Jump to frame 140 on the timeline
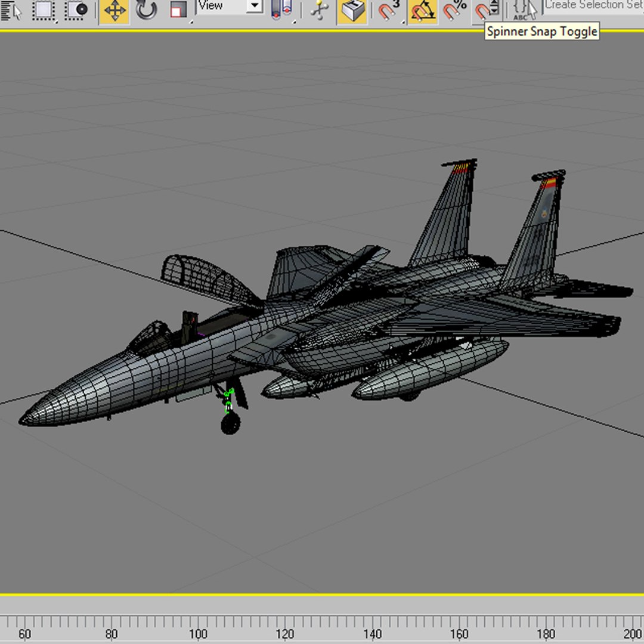Screen dimensions: 644x644 click(371, 634)
